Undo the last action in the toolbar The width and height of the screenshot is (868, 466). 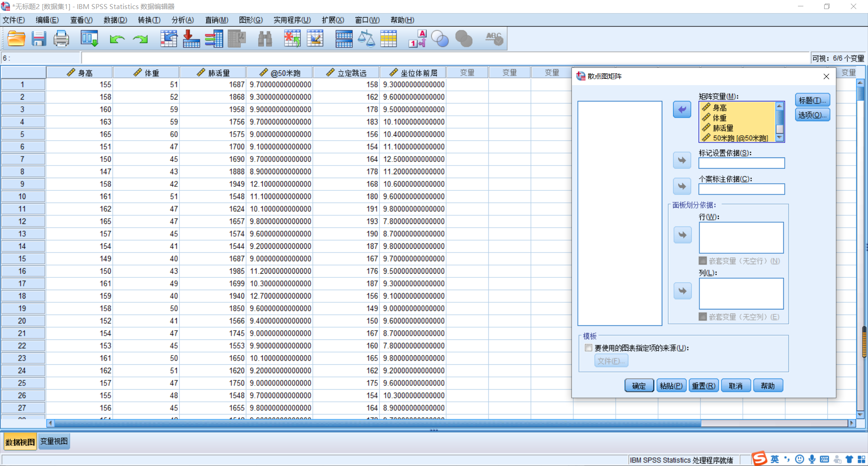coord(117,39)
